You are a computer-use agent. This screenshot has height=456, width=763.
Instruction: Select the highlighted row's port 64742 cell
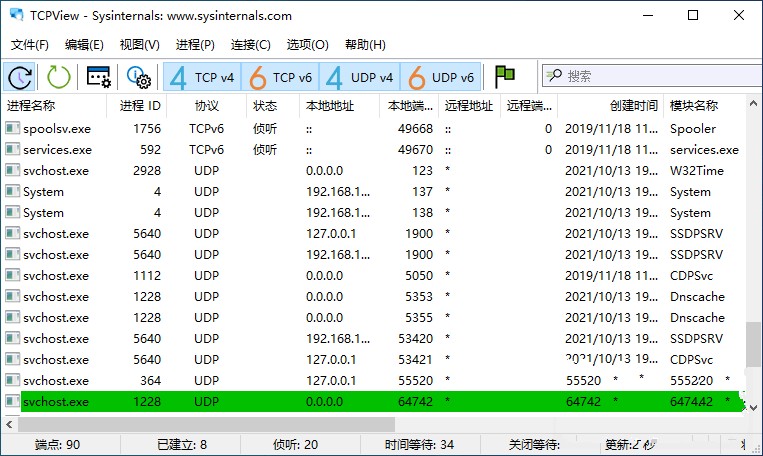[x=415, y=401]
